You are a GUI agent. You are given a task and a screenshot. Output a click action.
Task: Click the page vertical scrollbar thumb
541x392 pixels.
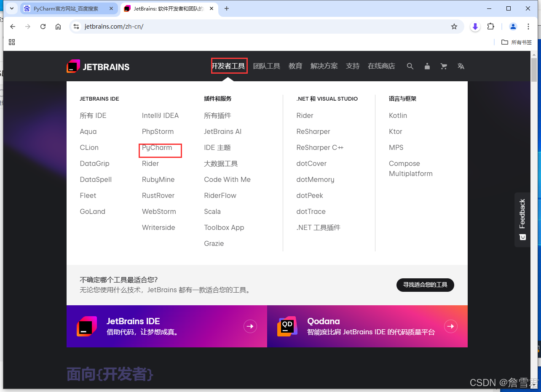pos(534,70)
